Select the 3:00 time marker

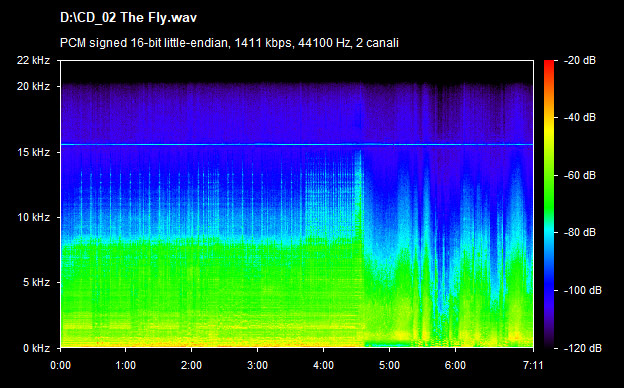pos(257,365)
